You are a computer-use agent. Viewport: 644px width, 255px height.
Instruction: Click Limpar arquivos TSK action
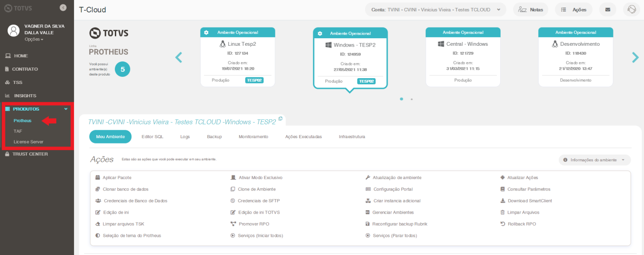click(120, 224)
